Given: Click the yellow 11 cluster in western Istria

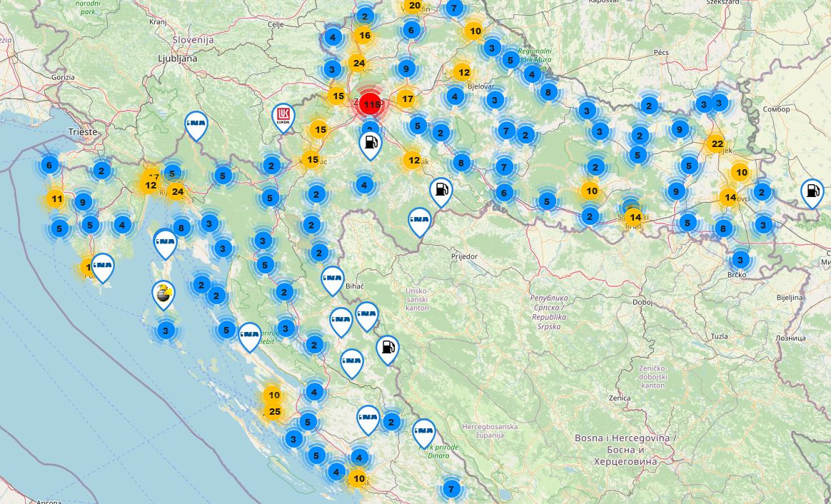Looking at the screenshot, I should 57,199.
